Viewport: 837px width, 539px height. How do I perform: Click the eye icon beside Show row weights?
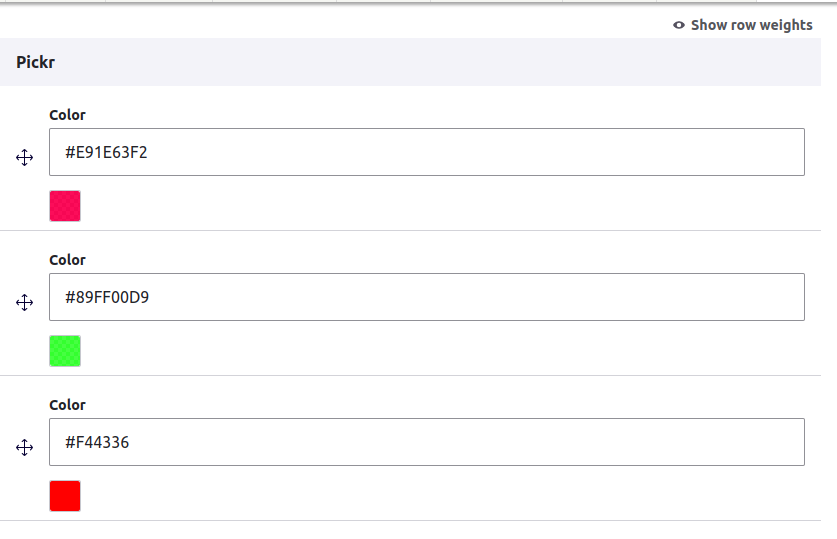pos(678,25)
